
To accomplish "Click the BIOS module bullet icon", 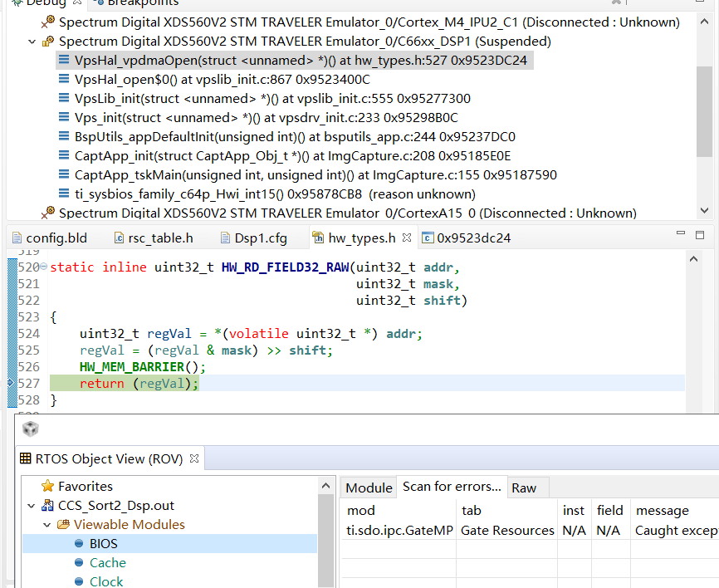I will pos(79,543).
